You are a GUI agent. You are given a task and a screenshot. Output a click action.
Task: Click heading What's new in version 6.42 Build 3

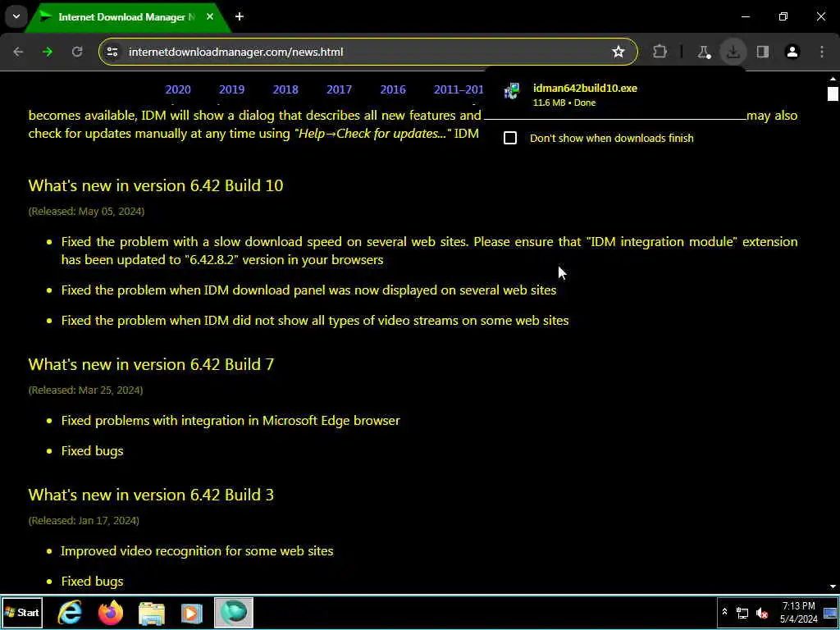pos(151,495)
